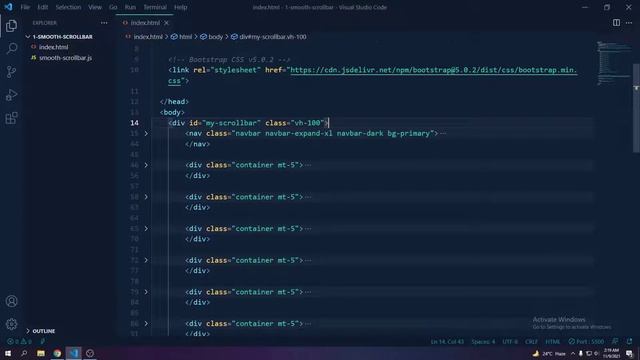
Task: Open Windows taskbar search
Action: 24,353
